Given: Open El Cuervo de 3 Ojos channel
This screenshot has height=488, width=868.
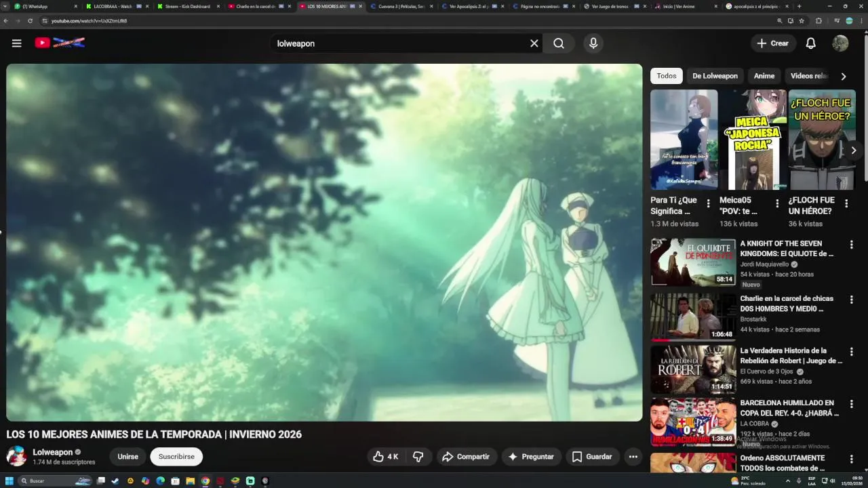Looking at the screenshot, I should tap(766, 371).
